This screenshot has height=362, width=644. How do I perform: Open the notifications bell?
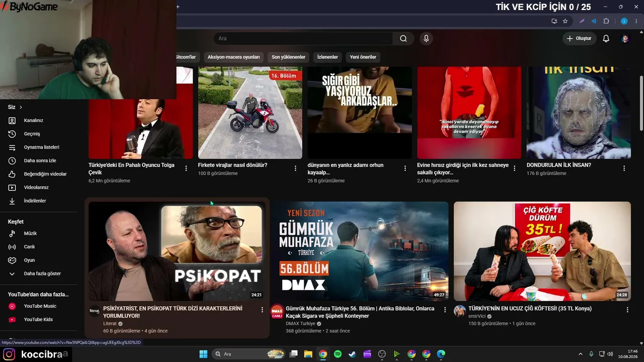(x=606, y=39)
